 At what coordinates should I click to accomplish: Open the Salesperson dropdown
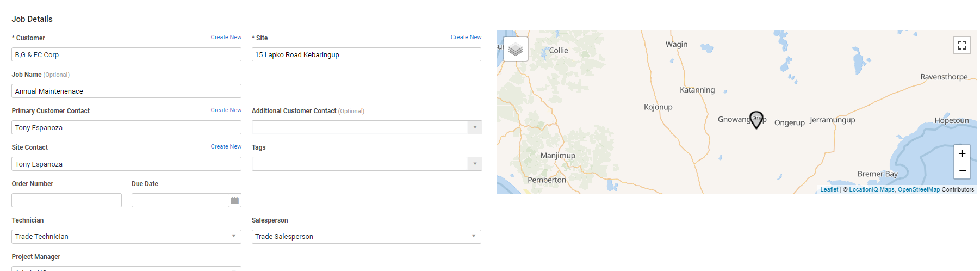[366, 237]
